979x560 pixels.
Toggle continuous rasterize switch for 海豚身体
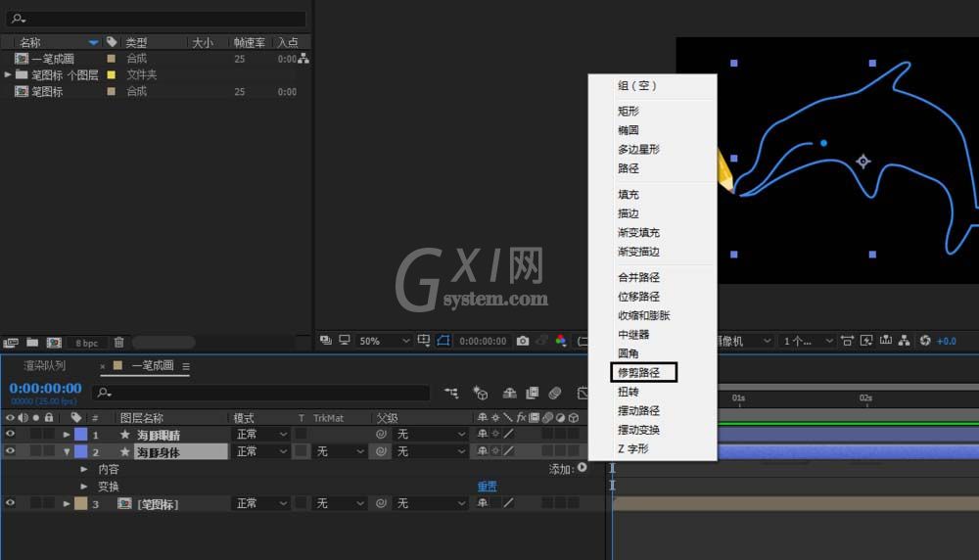[495, 450]
